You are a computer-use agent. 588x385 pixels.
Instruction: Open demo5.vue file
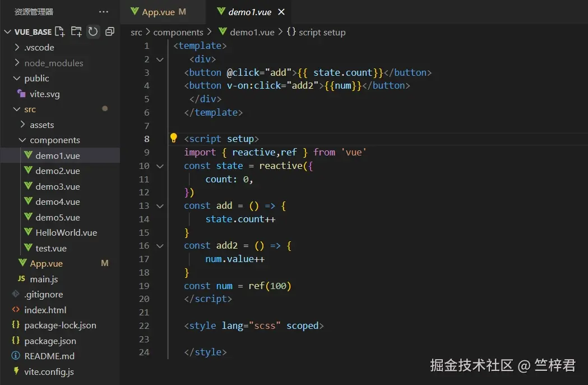57,217
